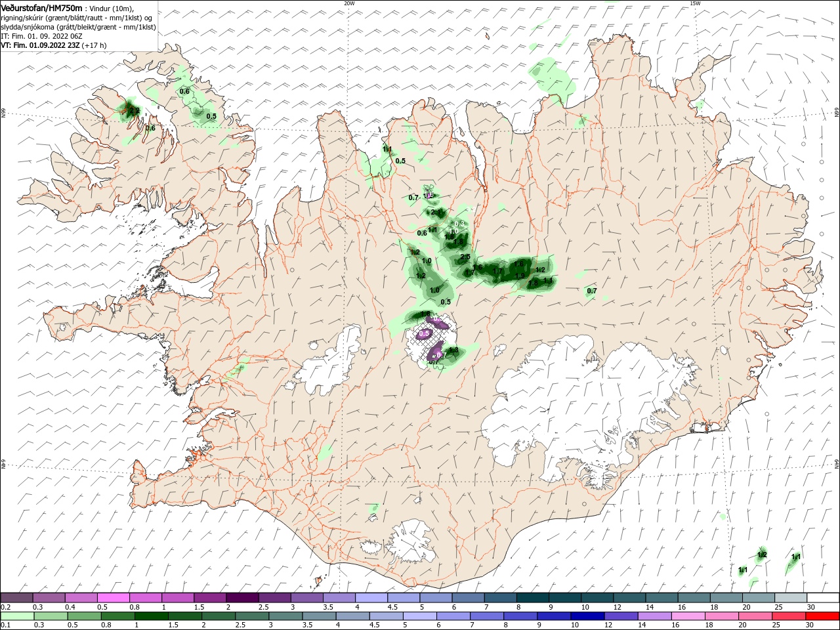Click the Veðurstofan/HM750m title text
The height and width of the screenshot is (630, 840).
(x=42, y=7)
